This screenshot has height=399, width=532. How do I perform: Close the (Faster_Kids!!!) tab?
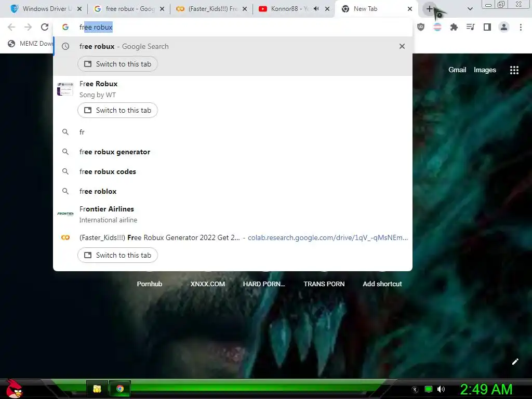tap(245, 9)
